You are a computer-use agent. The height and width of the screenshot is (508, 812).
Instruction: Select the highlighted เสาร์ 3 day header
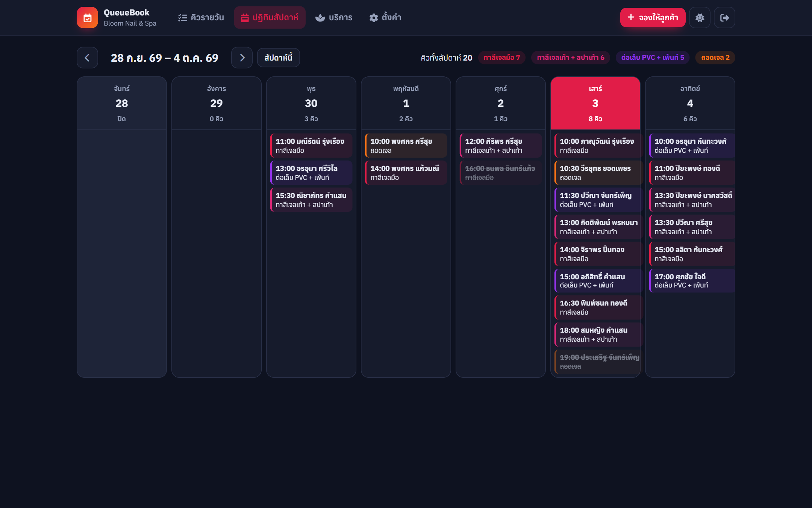[595, 103]
